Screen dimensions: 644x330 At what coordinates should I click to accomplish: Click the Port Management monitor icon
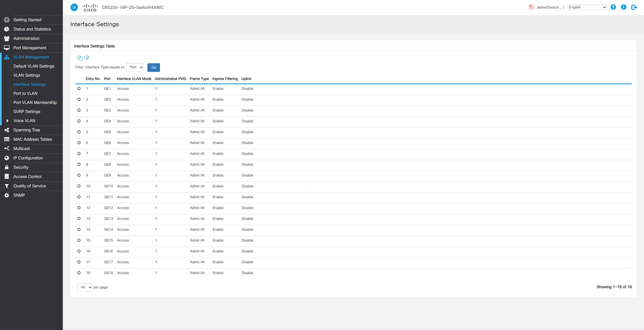click(7, 48)
